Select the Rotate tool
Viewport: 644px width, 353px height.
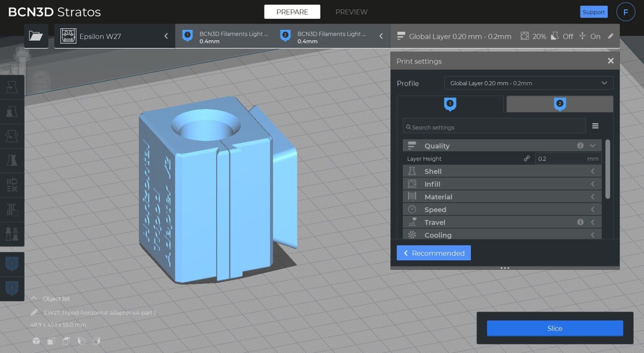click(x=12, y=136)
